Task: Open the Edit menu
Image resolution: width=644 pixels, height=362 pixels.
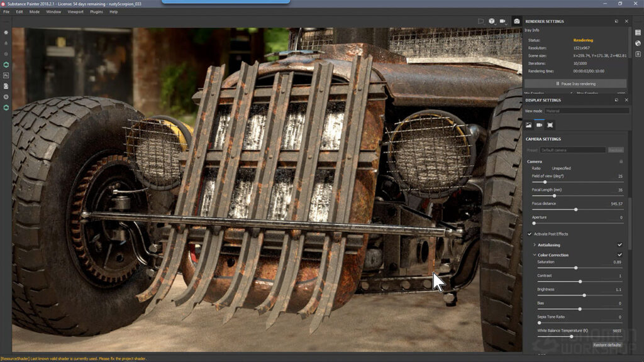Action: (x=19, y=12)
